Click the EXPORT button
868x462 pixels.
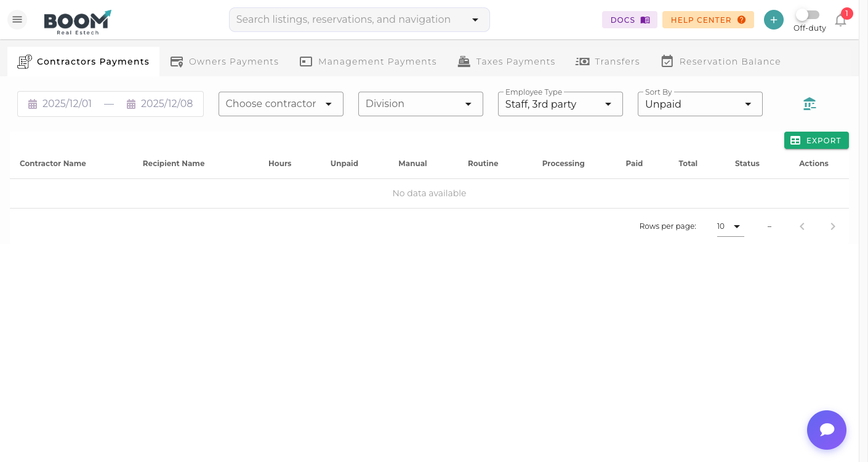816,140
